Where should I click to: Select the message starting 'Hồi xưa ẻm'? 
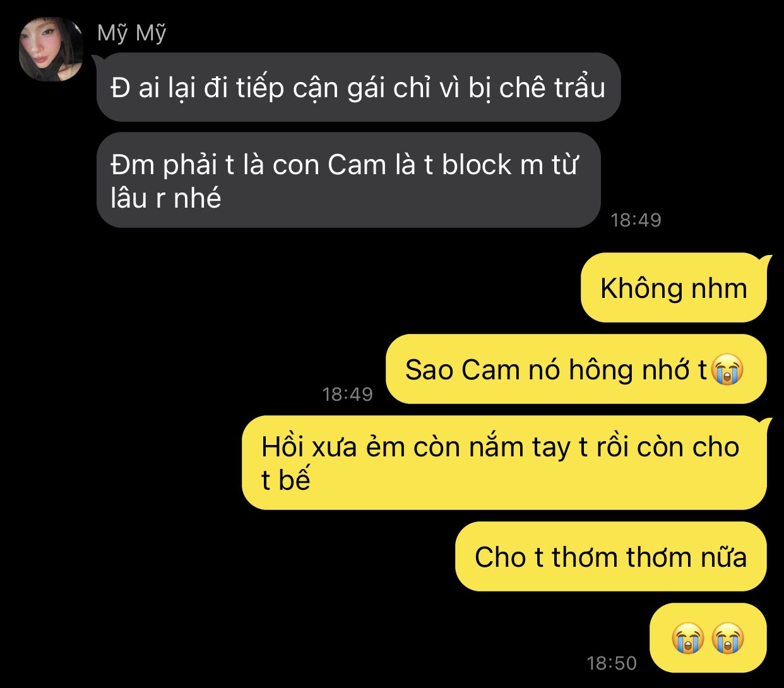click(x=504, y=463)
